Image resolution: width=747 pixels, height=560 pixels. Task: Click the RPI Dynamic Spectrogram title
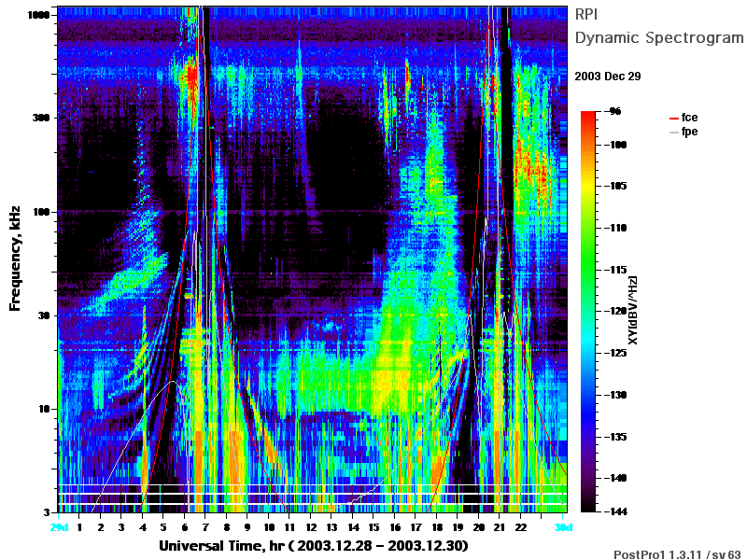[659, 26]
